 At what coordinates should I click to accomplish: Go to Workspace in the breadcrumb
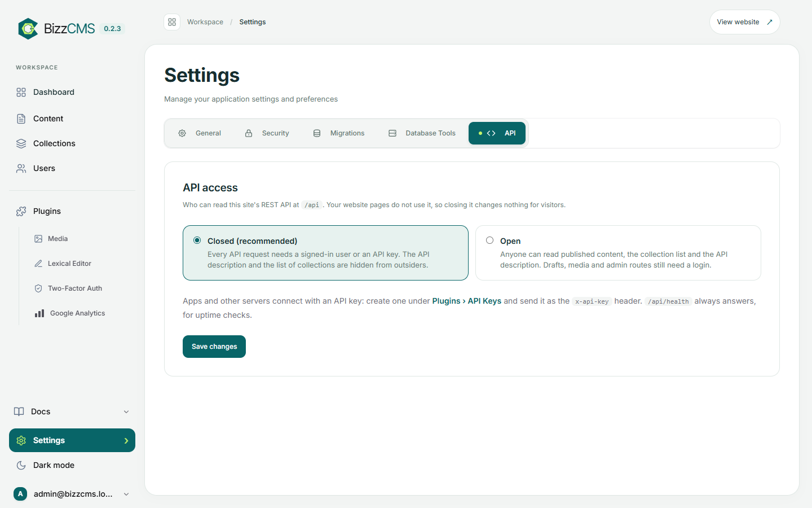tap(205, 22)
